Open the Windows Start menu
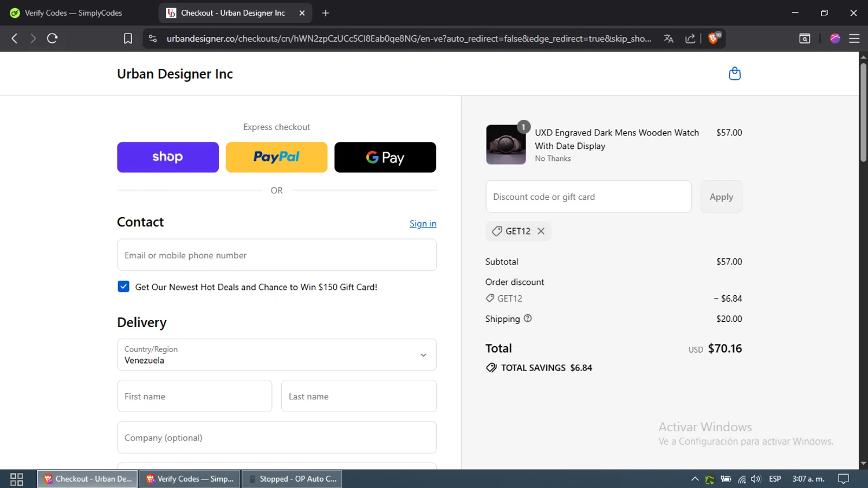This screenshot has height=488, width=868. click(17, 479)
